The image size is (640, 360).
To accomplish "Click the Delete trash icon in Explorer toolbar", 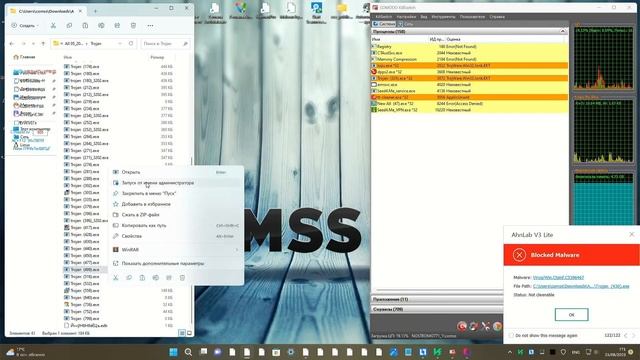I will coord(133,25).
